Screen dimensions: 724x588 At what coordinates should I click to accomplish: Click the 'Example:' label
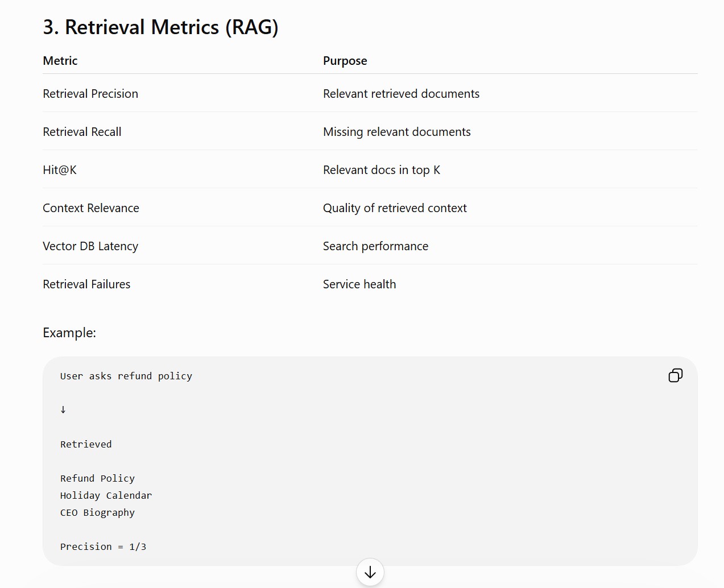click(x=69, y=333)
